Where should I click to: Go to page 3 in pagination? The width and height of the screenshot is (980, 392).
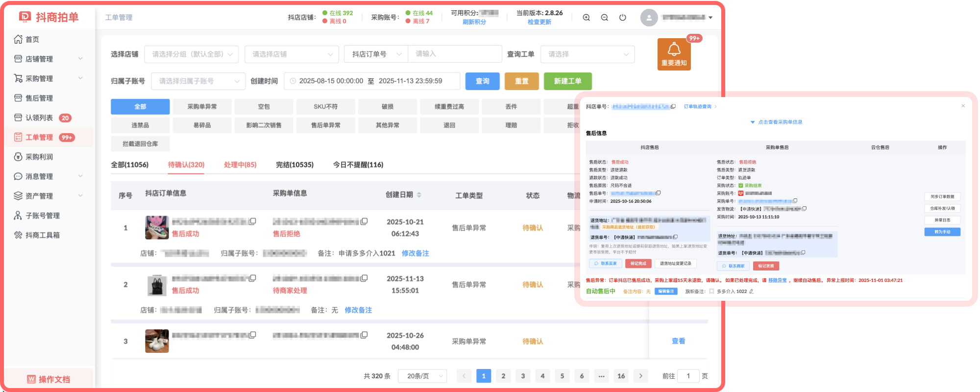coord(523,376)
